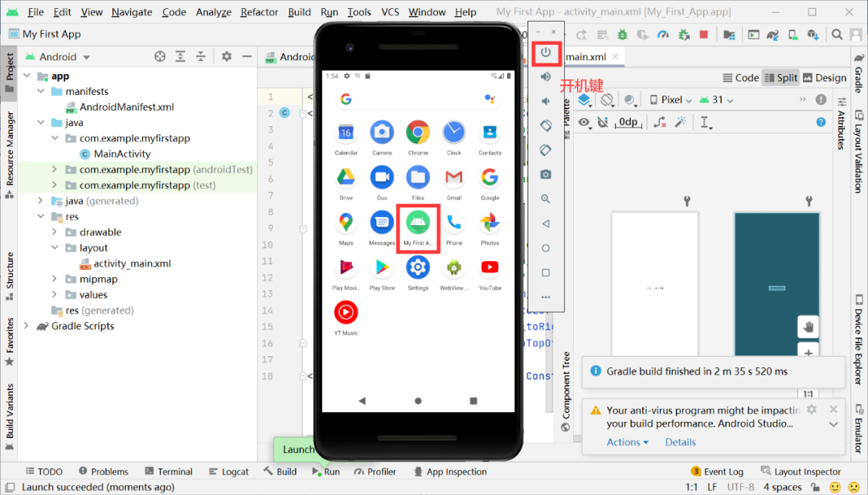Toggle the pan hand tool in design surface
Screen dimensions: 868x495
(809, 327)
